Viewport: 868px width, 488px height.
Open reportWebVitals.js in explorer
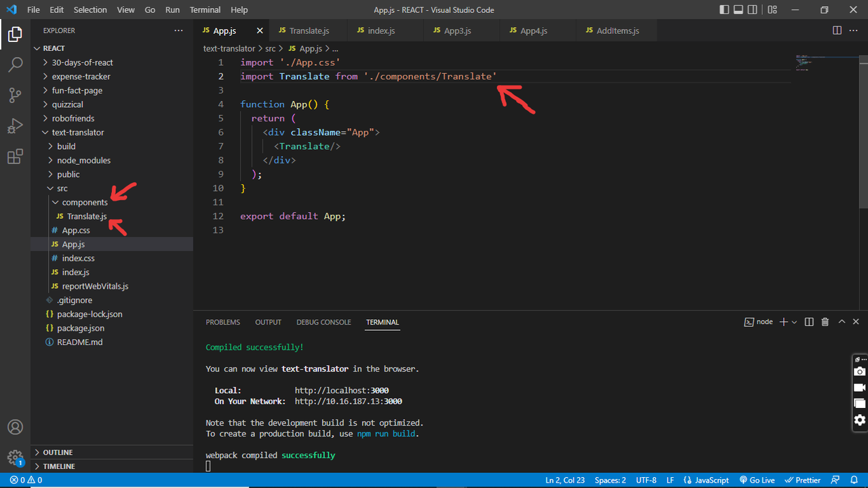coord(112,286)
